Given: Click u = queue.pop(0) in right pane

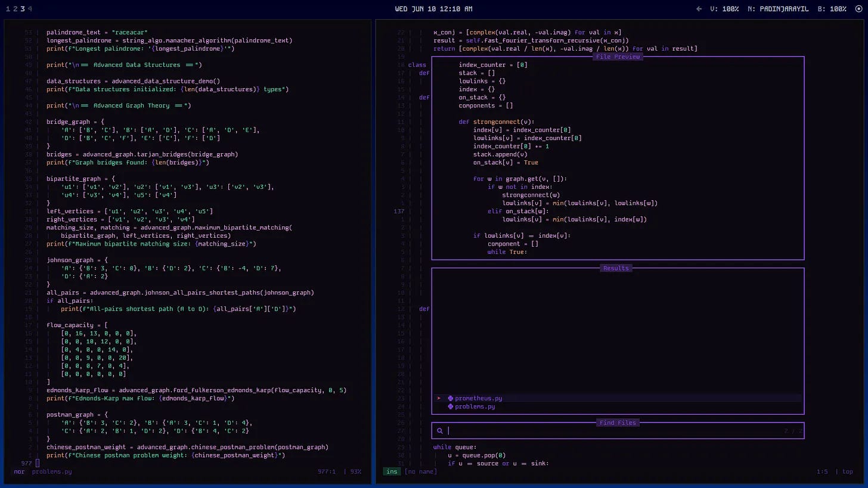Looking at the screenshot, I should [x=476, y=455].
